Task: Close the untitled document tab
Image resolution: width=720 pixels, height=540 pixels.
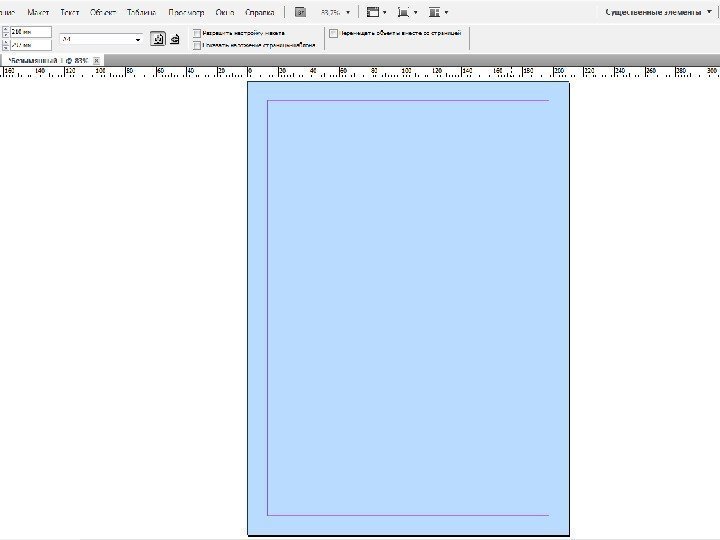Action: [96, 61]
